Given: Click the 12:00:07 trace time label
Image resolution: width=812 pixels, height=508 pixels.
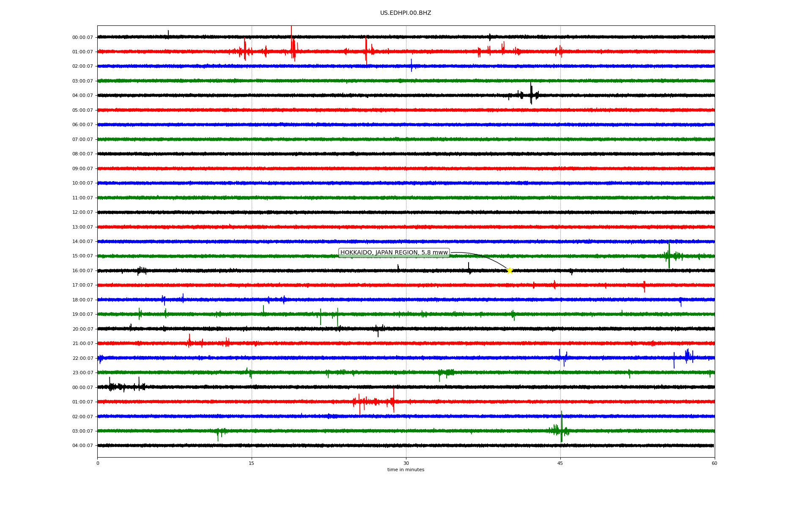Looking at the screenshot, I should pyautogui.click(x=82, y=213).
